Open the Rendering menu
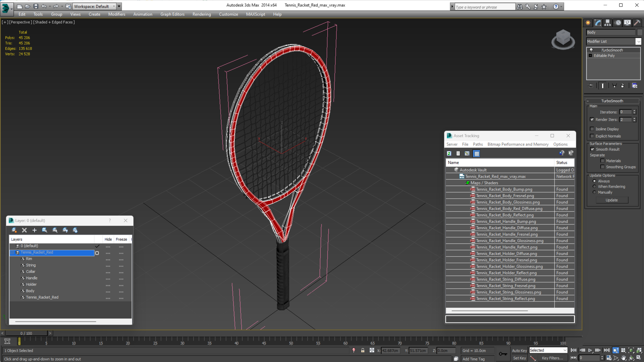 [202, 14]
